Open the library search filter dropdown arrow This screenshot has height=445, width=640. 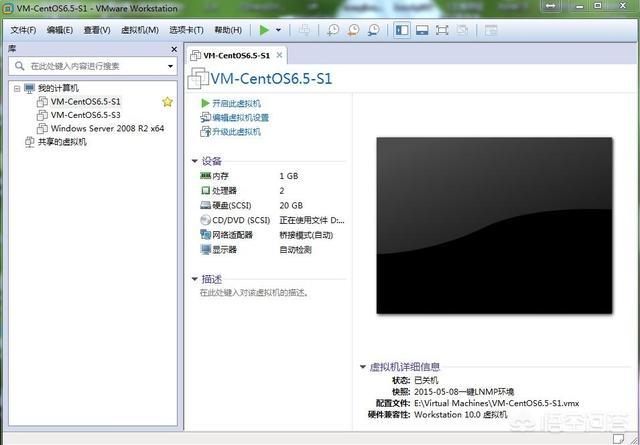pyautogui.click(x=171, y=66)
